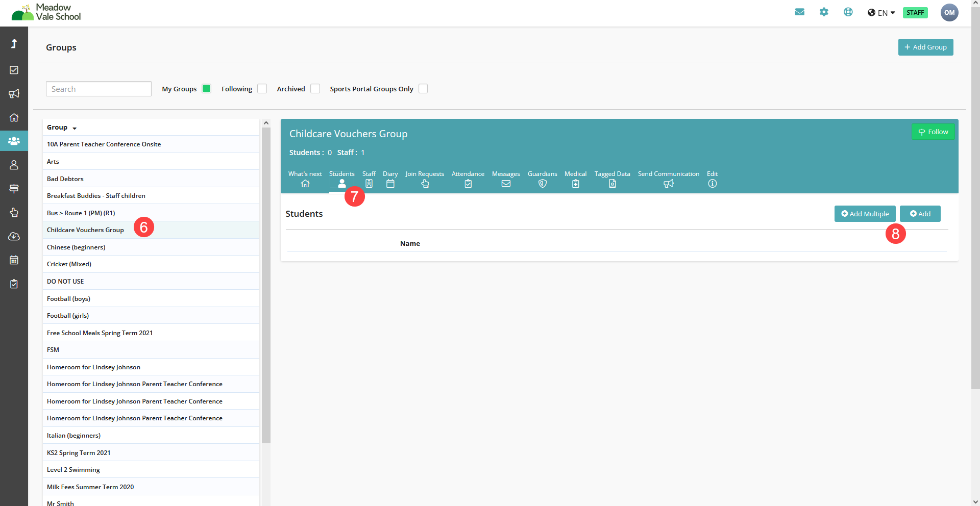Click the Send Communication megaphone icon
Image resolution: width=980 pixels, height=506 pixels.
point(669,184)
